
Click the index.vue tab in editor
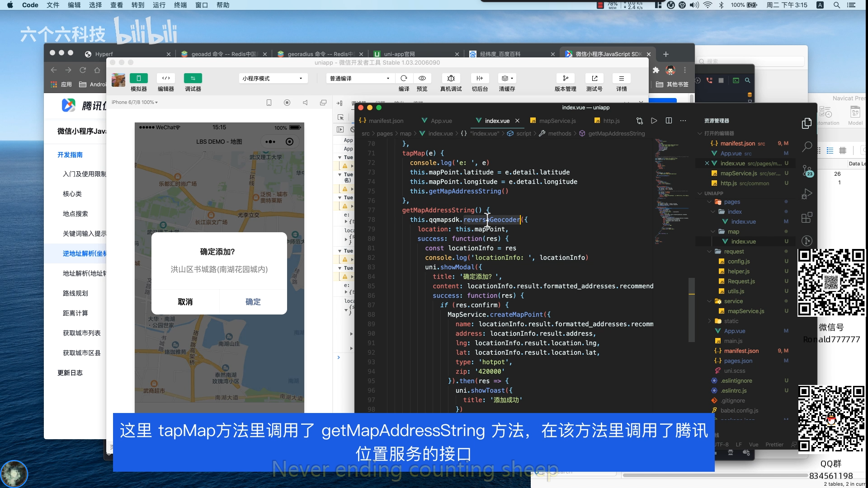(x=495, y=120)
